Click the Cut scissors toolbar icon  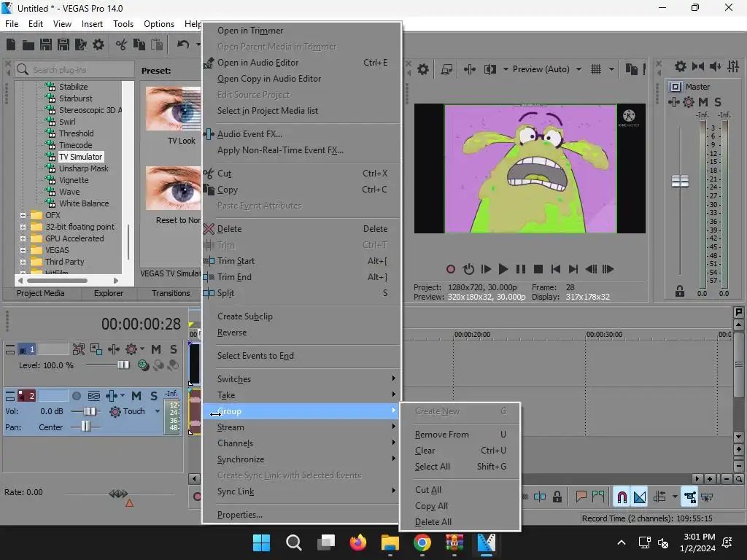pyautogui.click(x=122, y=44)
